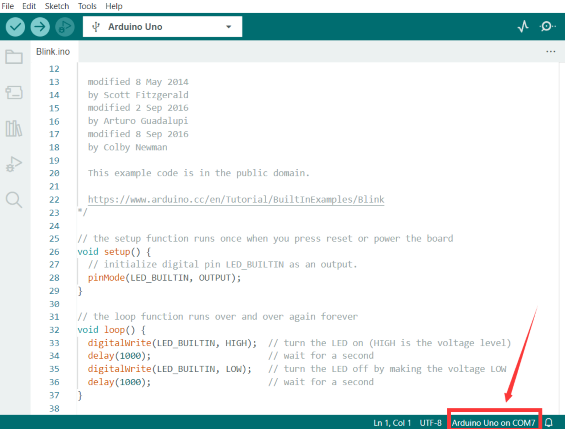Click the notifications bell in status bar
The width and height of the screenshot is (565, 429).
[x=549, y=423]
